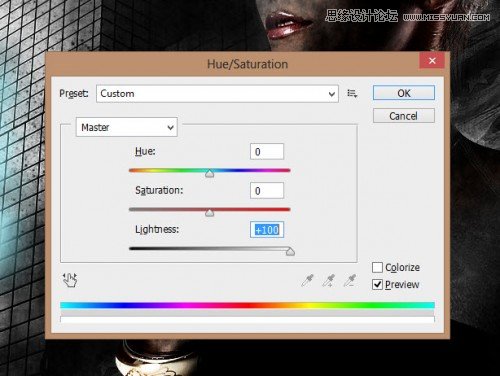Screen dimensions: 500x376
Task: Open the Master channel dropdown
Action: 127,127
